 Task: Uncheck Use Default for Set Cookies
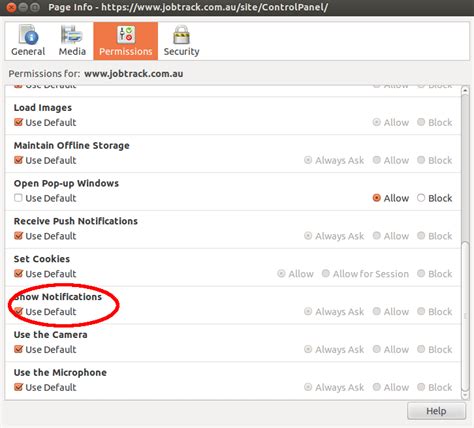pyautogui.click(x=18, y=273)
